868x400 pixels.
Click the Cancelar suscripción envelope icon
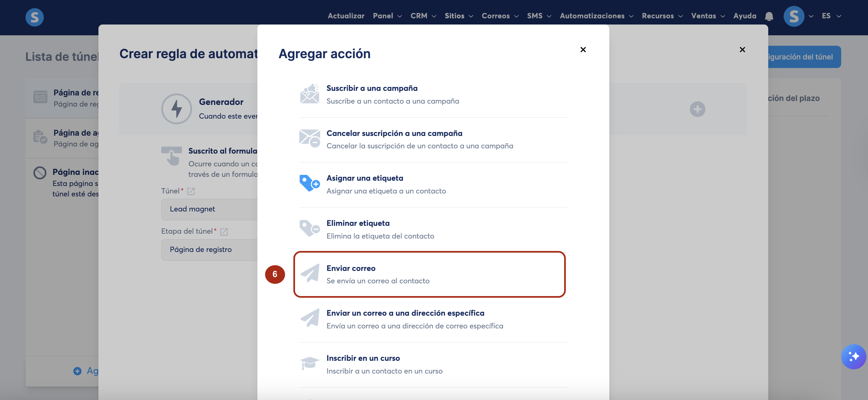[309, 139]
